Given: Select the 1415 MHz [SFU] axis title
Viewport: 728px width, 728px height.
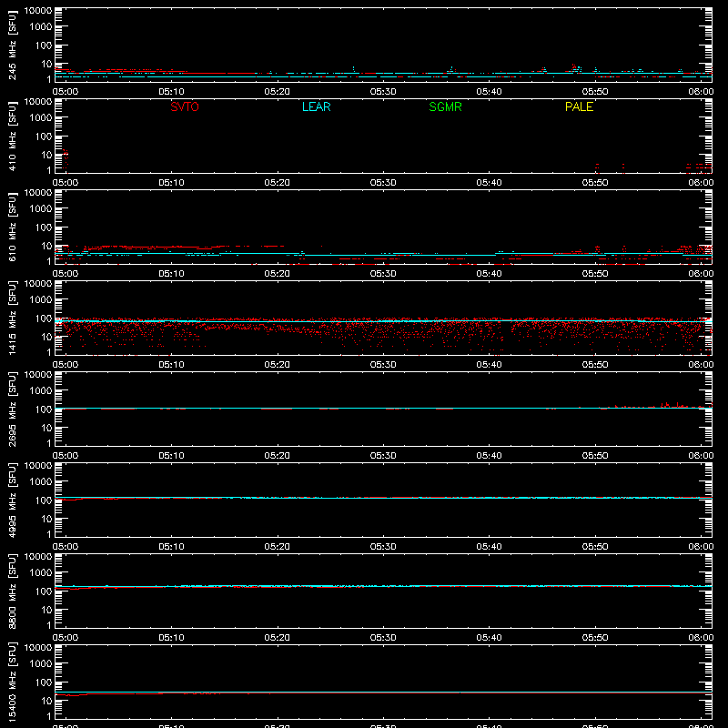Looking at the screenshot, I should [12, 318].
